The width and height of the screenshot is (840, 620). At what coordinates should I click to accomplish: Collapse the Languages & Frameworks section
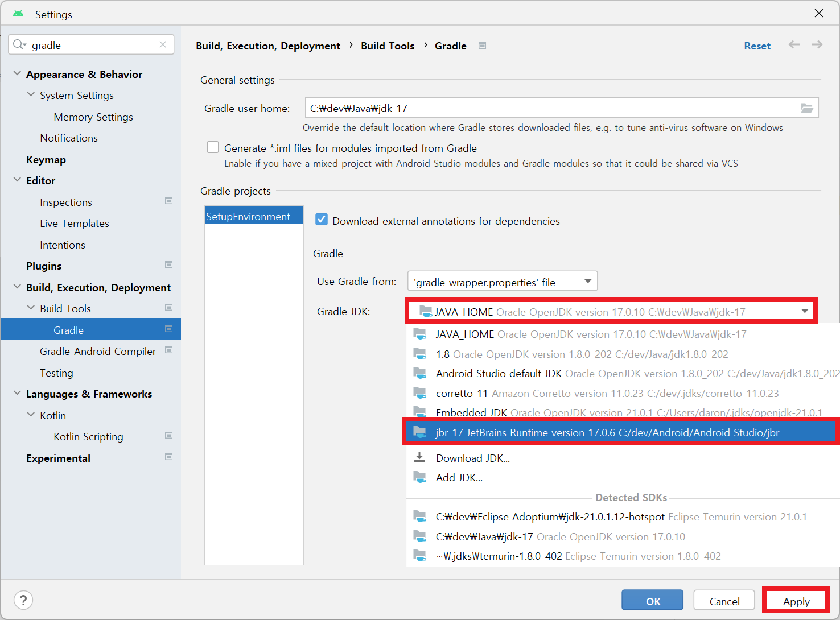coord(17,393)
